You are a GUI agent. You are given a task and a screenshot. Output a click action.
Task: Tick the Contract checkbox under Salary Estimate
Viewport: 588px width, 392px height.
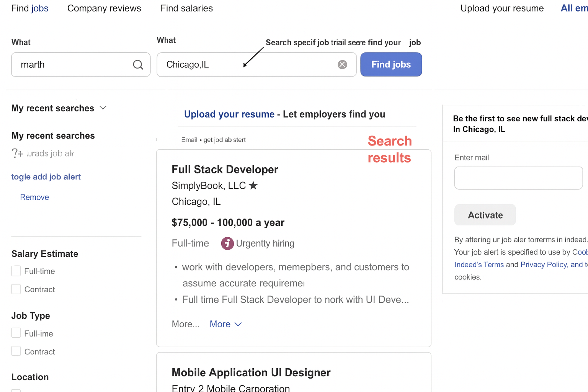click(16, 289)
